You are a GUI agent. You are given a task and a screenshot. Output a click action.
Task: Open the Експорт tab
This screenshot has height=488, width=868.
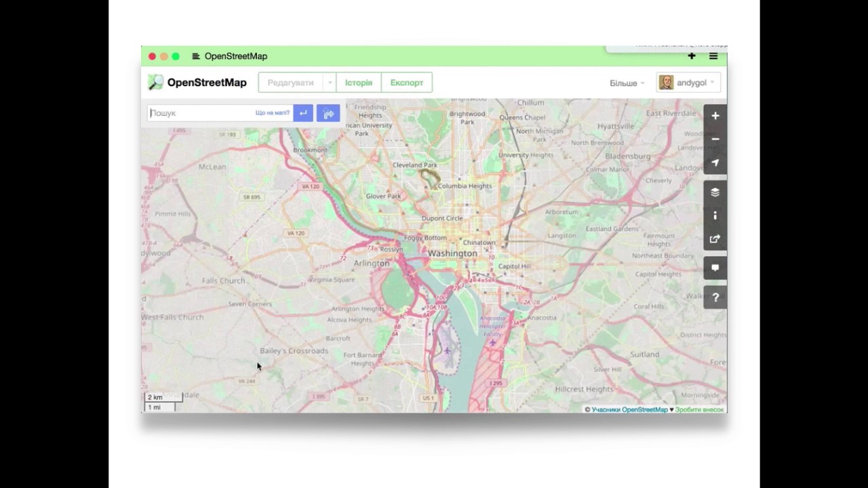(x=407, y=83)
